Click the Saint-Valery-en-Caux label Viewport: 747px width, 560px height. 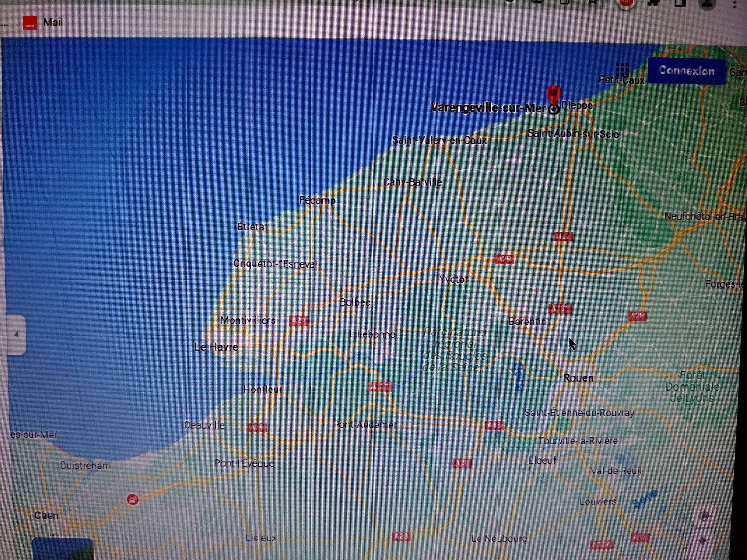(x=439, y=140)
